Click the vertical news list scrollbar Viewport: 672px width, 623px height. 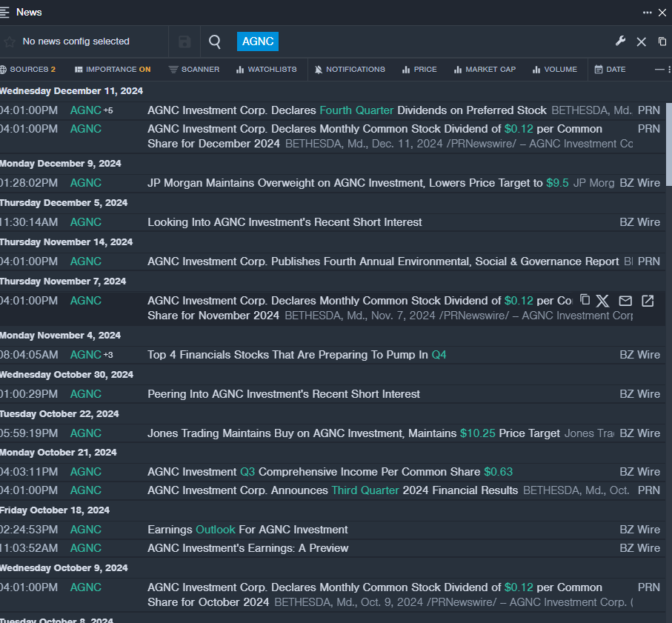coord(668,144)
